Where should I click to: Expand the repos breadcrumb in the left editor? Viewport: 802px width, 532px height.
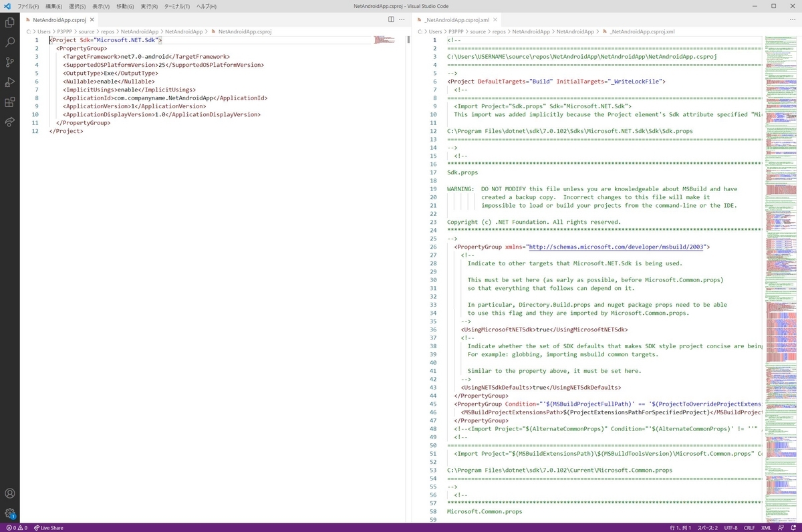(x=108, y=31)
